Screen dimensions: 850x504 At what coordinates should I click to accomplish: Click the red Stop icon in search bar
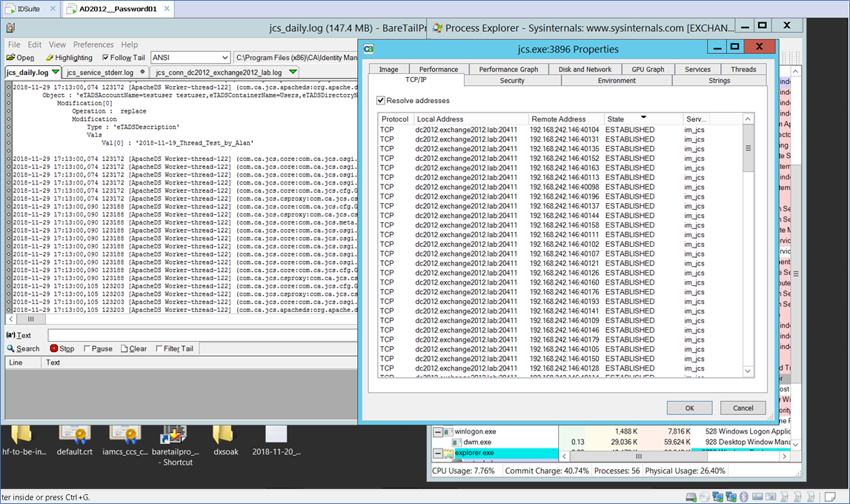(x=53, y=348)
